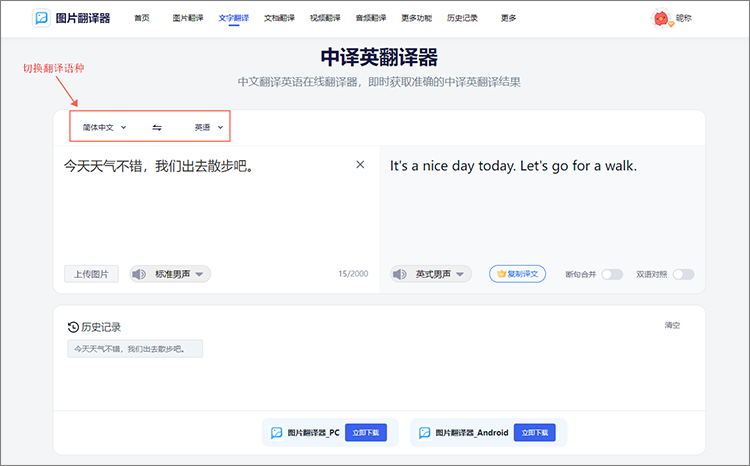
Task: Clear the source text with X
Action: tap(360, 165)
